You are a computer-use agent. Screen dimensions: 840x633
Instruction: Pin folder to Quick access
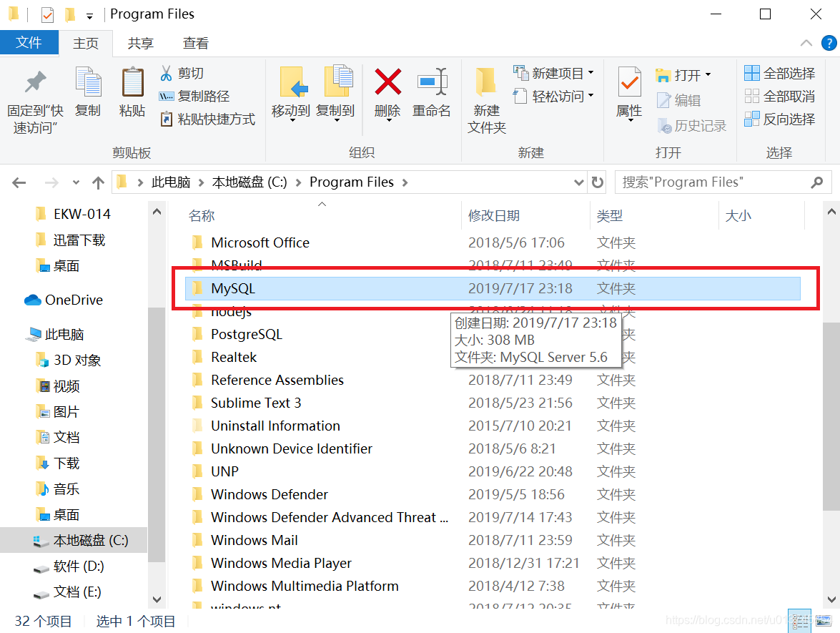[35, 100]
